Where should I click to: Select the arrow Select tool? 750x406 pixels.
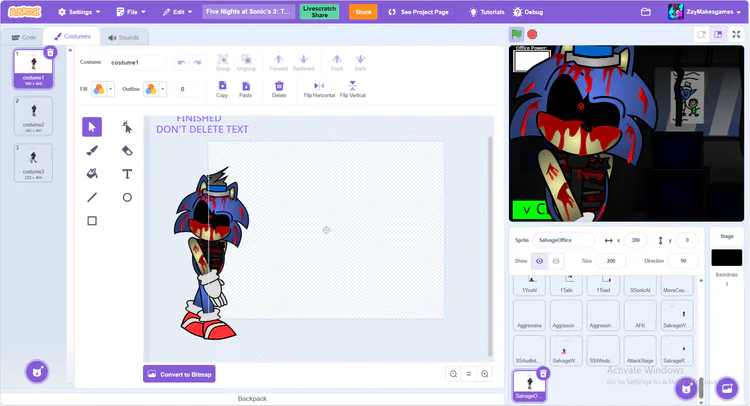pyautogui.click(x=92, y=127)
